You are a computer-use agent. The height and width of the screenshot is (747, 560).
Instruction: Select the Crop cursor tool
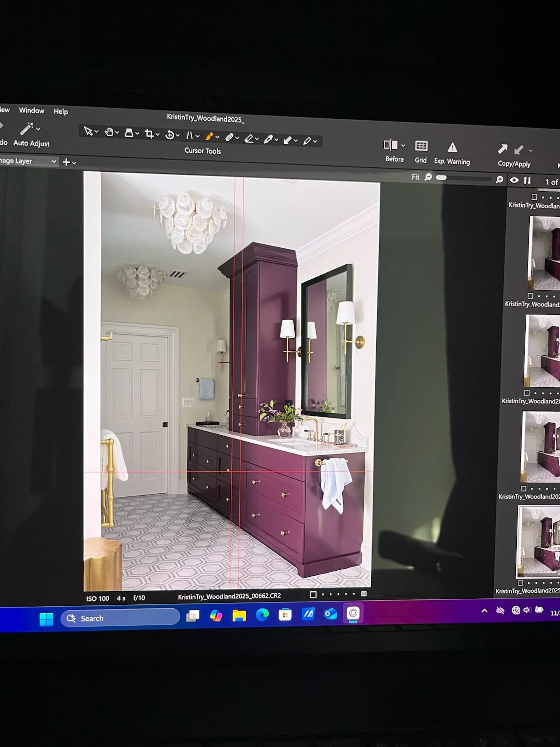click(x=149, y=134)
